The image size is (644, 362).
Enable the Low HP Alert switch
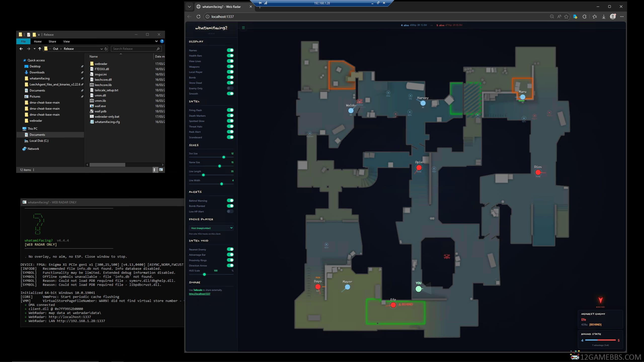click(230, 211)
